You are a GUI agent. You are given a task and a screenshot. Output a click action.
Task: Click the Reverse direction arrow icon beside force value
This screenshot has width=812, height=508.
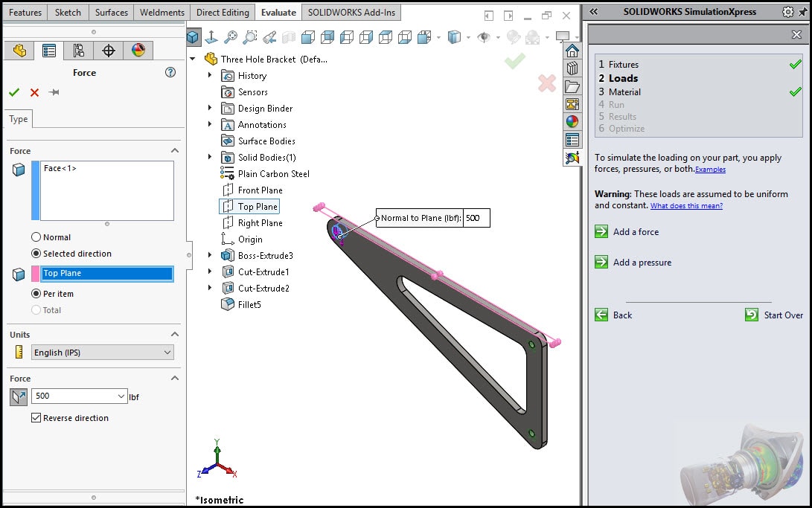(19, 396)
